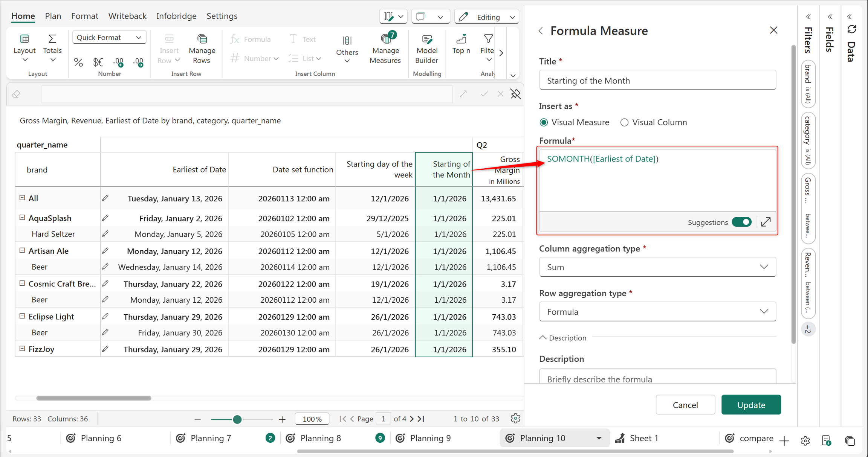This screenshot has height=457, width=868.
Task: Apply percent number format
Action: [x=78, y=62]
